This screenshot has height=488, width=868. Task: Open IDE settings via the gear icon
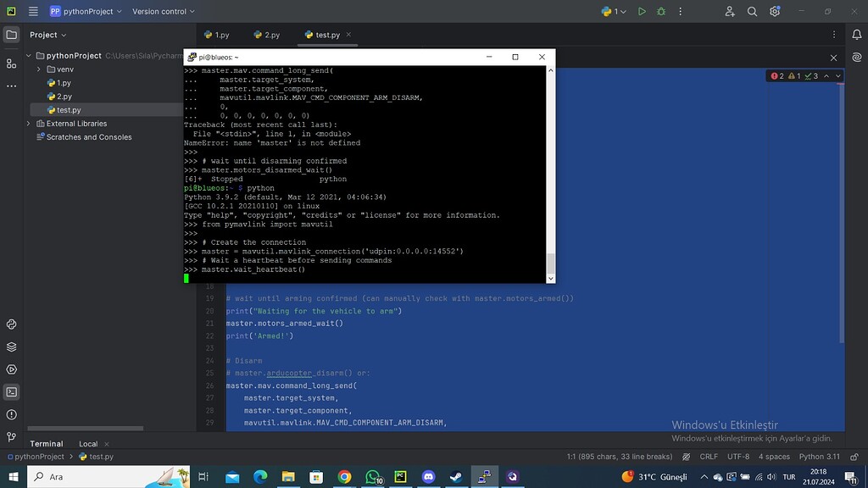tap(775, 11)
